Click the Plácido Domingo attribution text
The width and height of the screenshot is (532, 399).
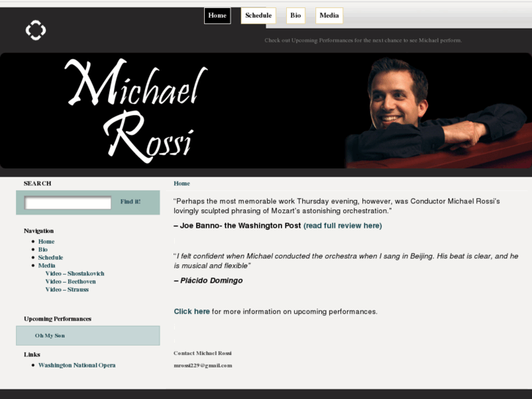[x=209, y=280]
